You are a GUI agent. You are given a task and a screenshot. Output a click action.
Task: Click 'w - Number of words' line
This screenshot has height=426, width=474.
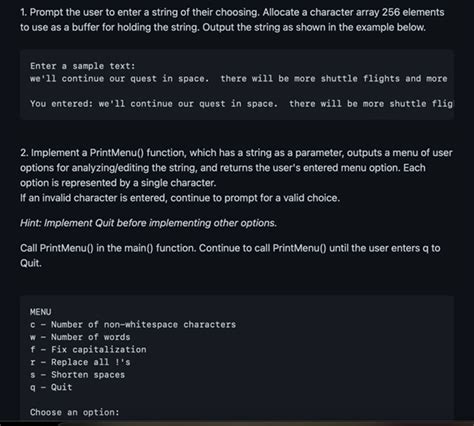(80, 337)
